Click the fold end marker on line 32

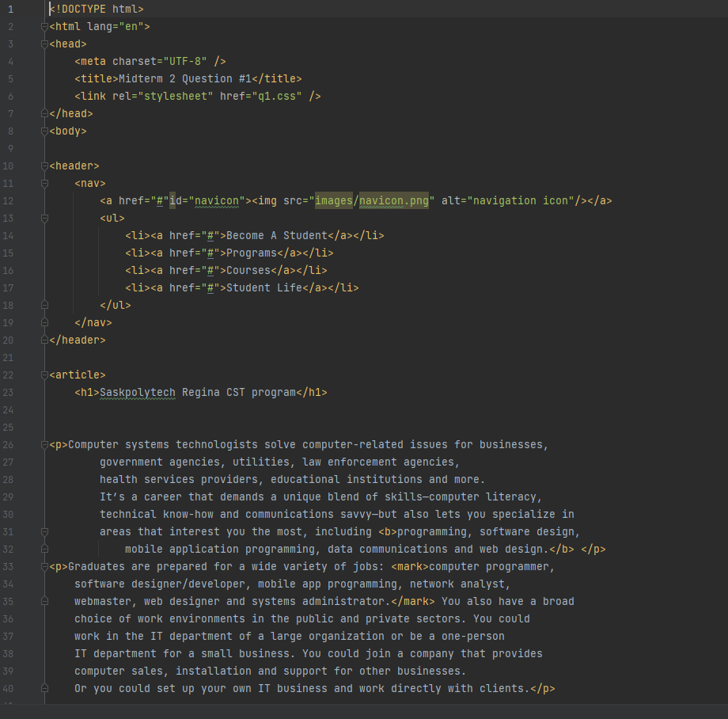tap(44, 550)
